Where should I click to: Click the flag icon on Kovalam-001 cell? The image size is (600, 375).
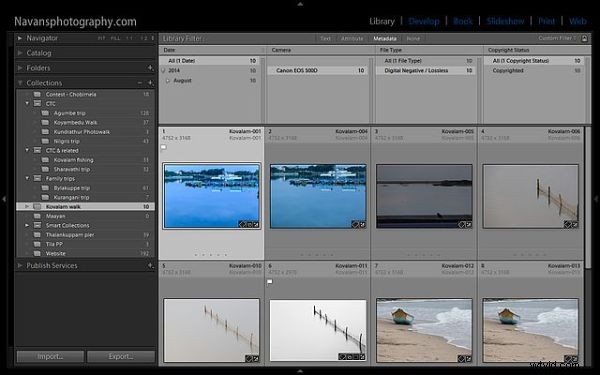[x=163, y=147]
